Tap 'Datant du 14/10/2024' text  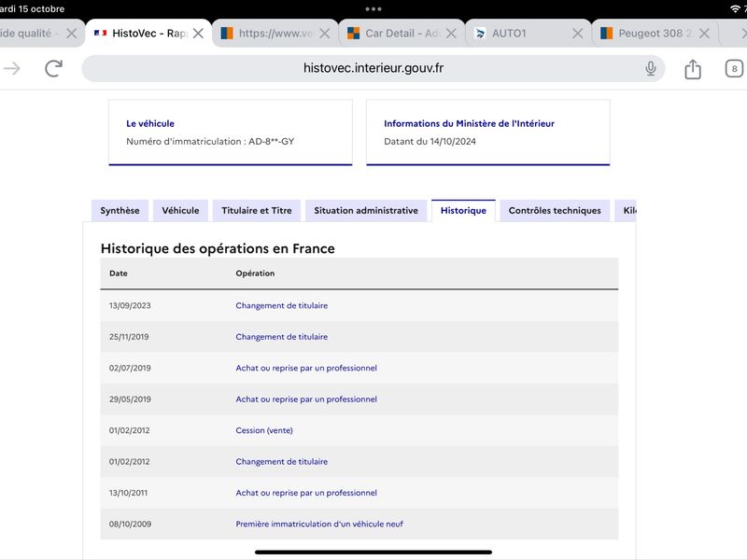click(430, 142)
